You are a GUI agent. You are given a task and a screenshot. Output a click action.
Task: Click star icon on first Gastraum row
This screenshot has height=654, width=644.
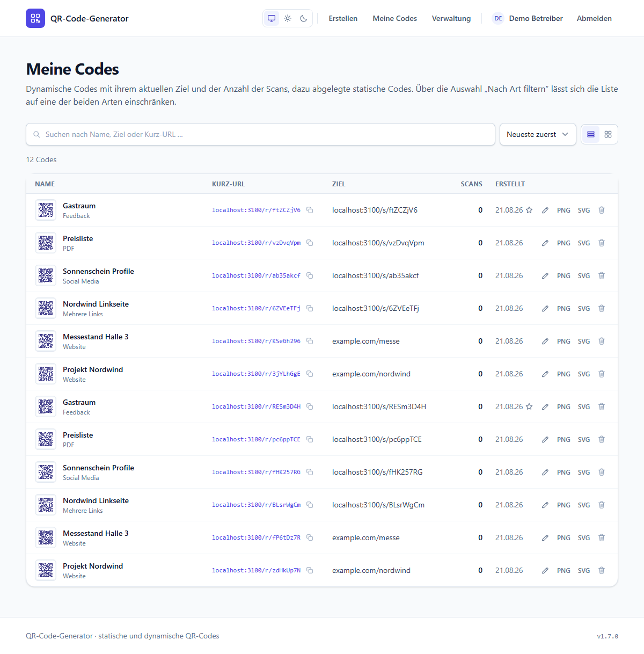click(x=529, y=210)
